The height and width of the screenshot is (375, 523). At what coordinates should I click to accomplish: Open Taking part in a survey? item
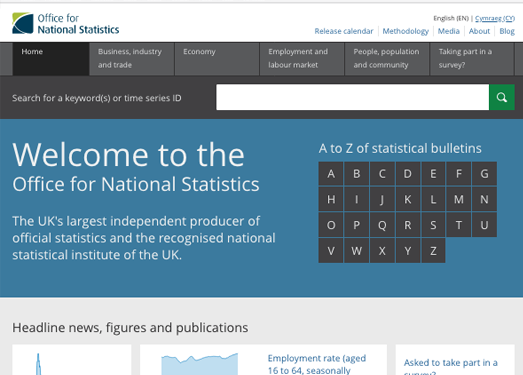coord(472,59)
